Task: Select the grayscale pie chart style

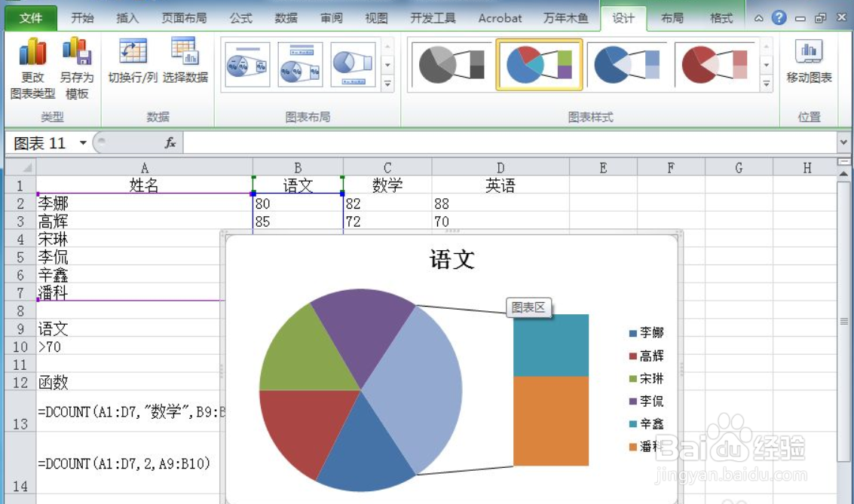Action: (x=450, y=64)
